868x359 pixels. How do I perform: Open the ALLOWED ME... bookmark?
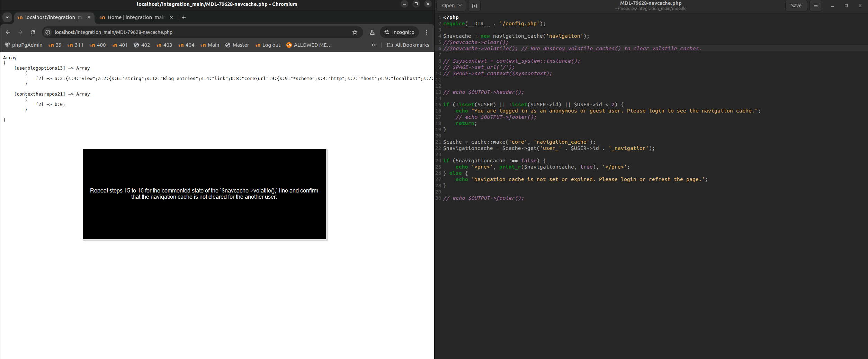pos(309,45)
